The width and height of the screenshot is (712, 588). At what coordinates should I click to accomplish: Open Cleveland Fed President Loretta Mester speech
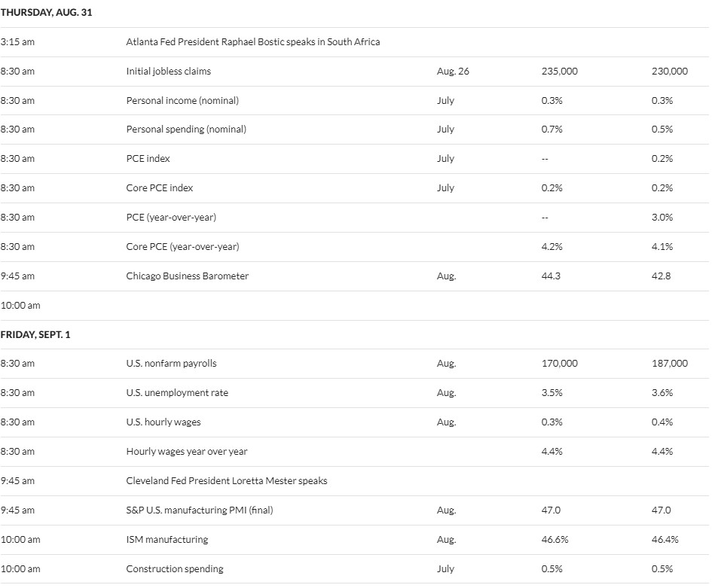pyautogui.click(x=226, y=481)
